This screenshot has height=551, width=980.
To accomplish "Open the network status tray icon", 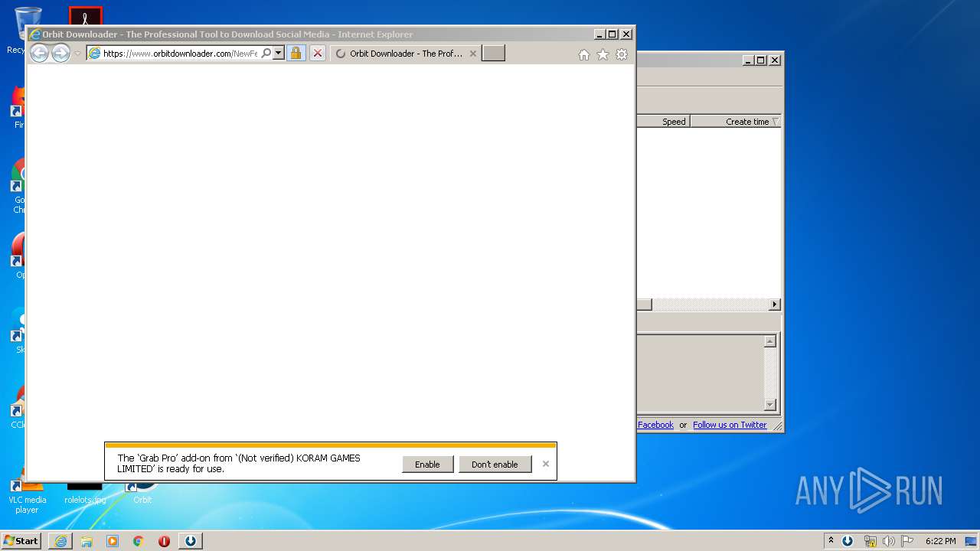I will pos(870,541).
